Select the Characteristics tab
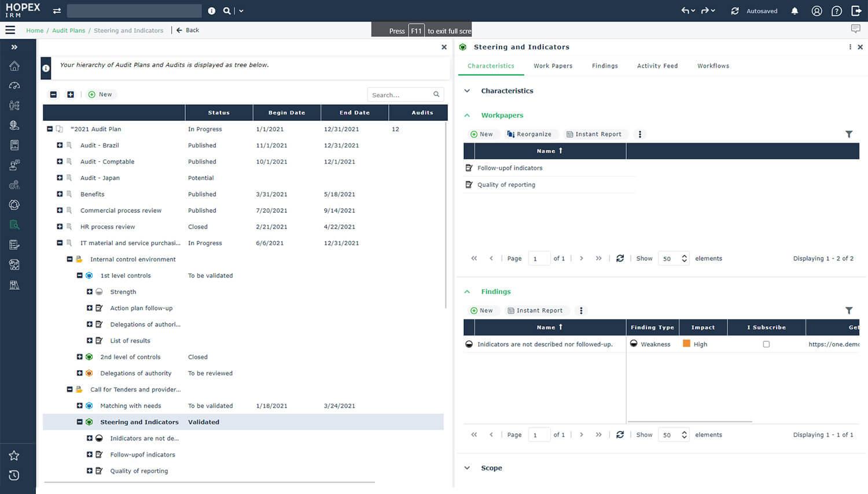 (491, 66)
